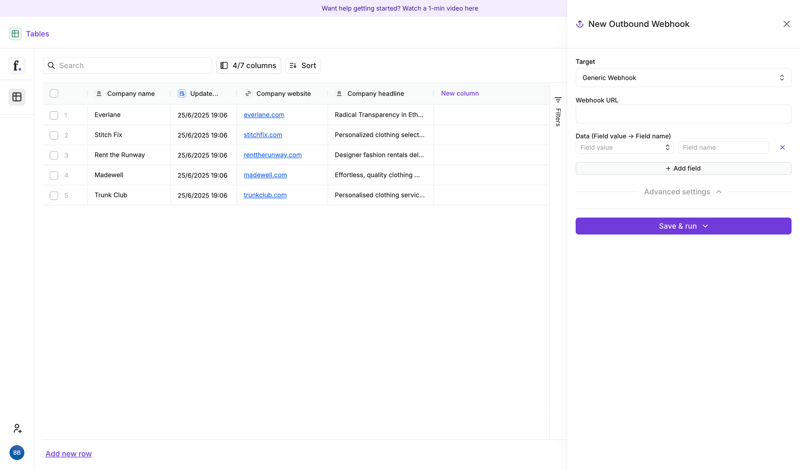
Task: Close the New Outbound Webhook panel
Action: (x=786, y=24)
